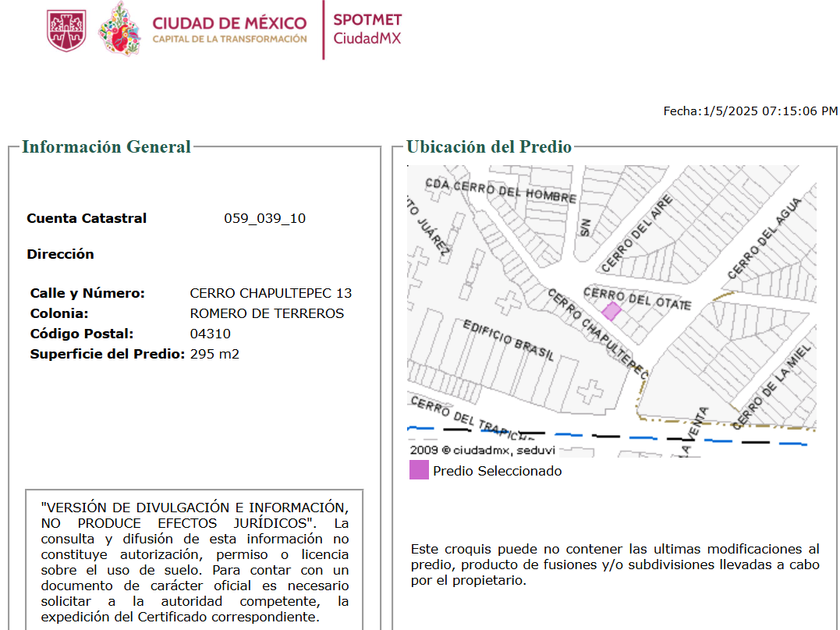Click the Información General section heading
This screenshot has height=630, width=840.
pyautogui.click(x=106, y=147)
